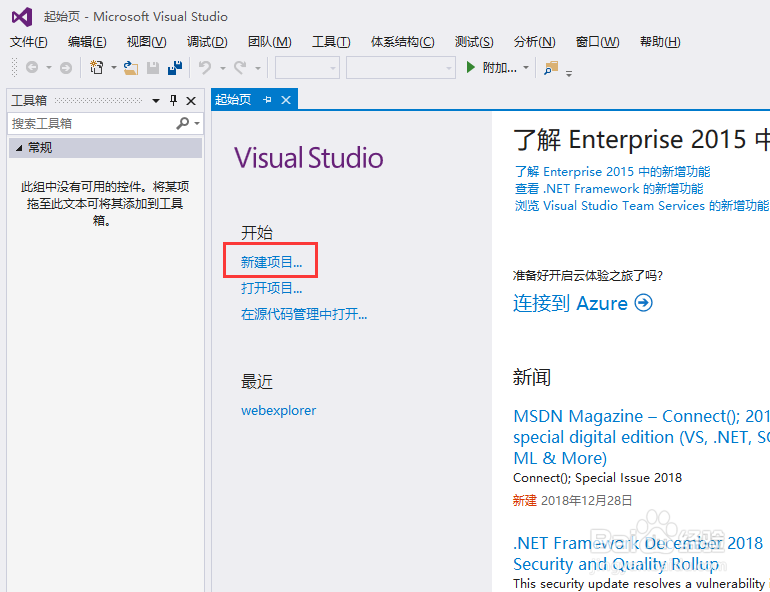Image resolution: width=770 pixels, height=592 pixels.
Task: Click the 连接到 Azure link
Action: (570, 303)
